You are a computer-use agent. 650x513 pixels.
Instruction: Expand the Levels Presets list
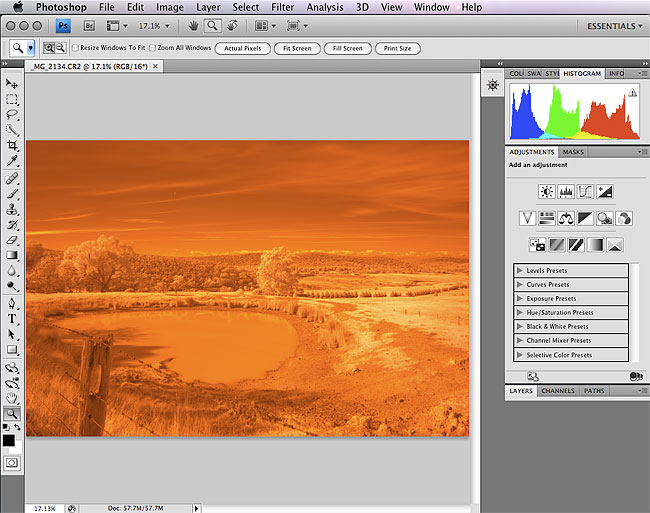click(519, 271)
